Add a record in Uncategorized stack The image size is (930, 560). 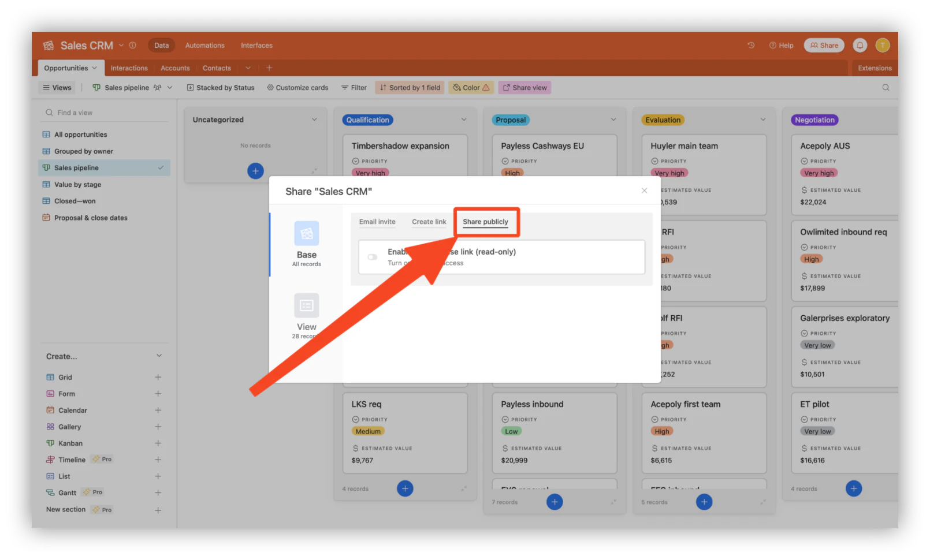click(255, 171)
